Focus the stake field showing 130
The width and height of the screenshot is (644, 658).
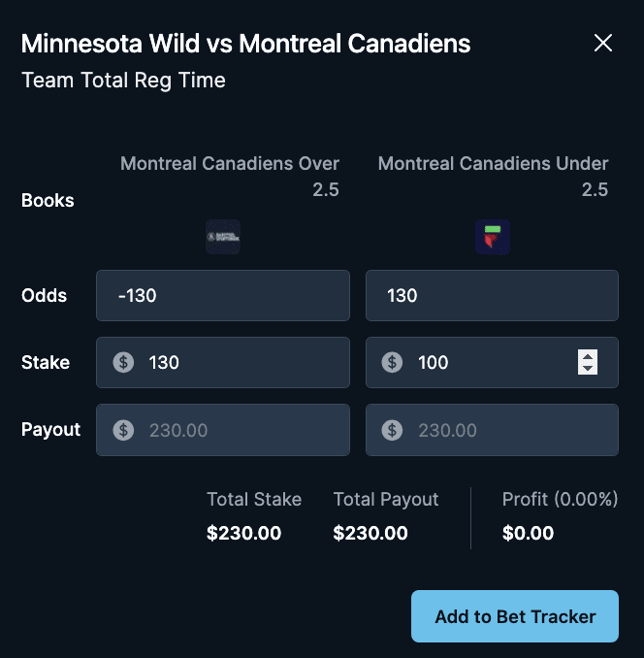click(223, 362)
